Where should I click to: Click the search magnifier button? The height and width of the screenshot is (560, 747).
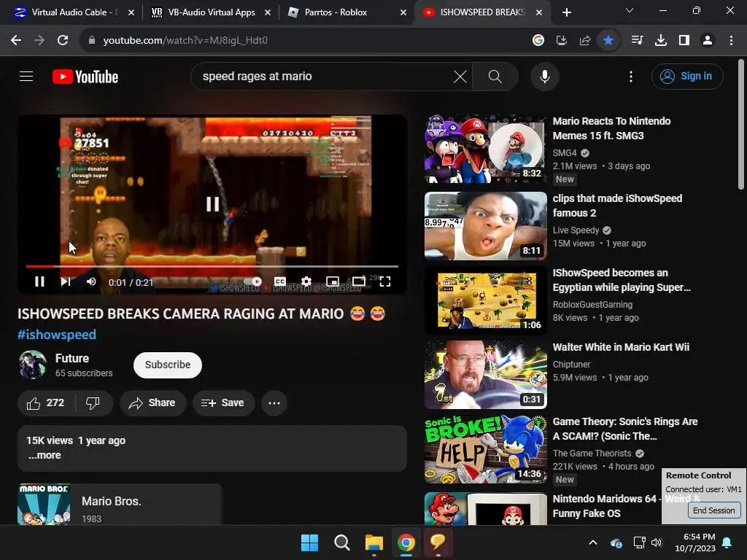pos(495,76)
